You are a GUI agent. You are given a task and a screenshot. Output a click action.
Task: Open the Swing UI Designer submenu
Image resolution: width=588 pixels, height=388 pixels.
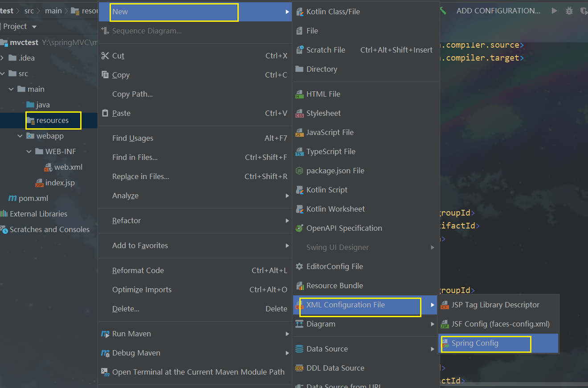click(x=366, y=247)
